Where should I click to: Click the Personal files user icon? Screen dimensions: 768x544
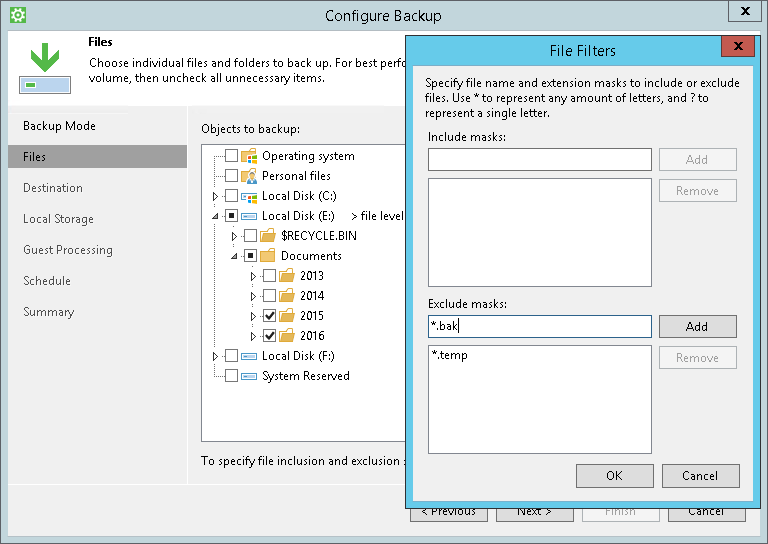pos(250,176)
